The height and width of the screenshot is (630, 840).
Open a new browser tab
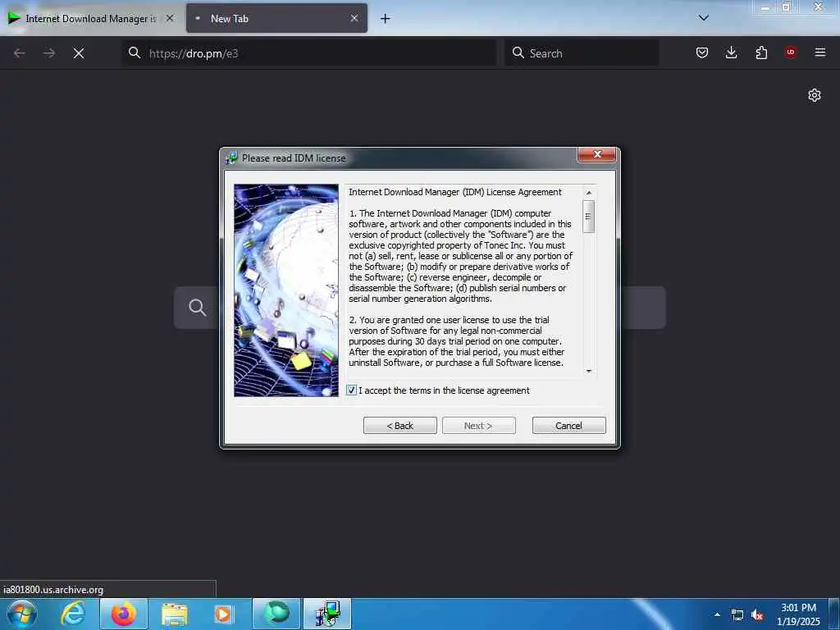pos(386,19)
